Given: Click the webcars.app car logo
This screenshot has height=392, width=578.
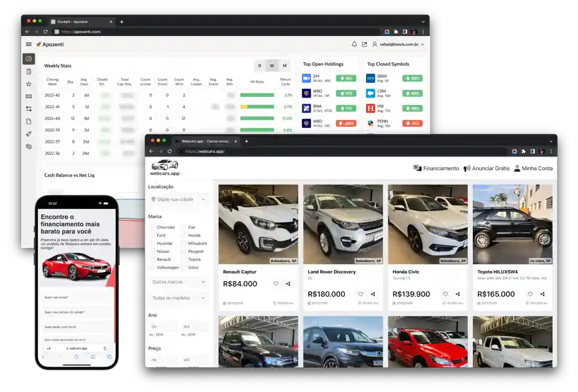Looking at the screenshot, I should tap(165, 168).
